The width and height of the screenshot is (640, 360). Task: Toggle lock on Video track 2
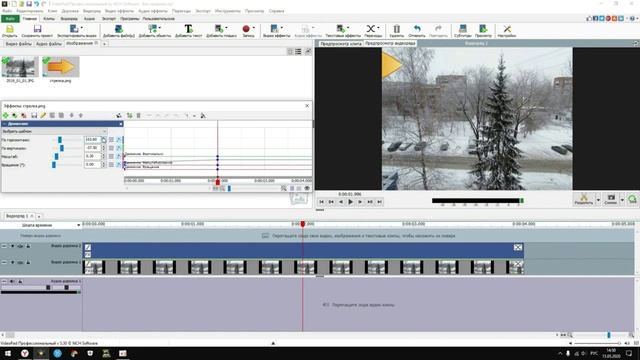click(28, 246)
